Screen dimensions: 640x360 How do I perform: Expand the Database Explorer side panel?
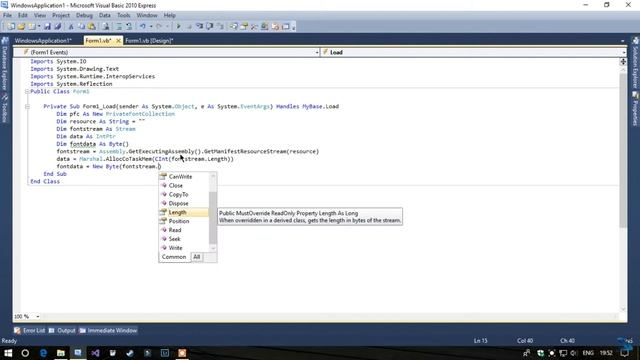pos(5,63)
